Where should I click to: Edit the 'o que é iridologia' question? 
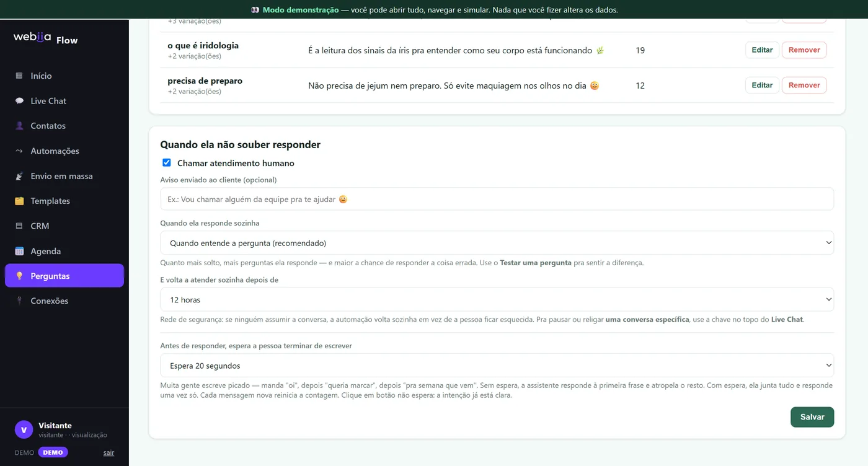[x=762, y=50]
